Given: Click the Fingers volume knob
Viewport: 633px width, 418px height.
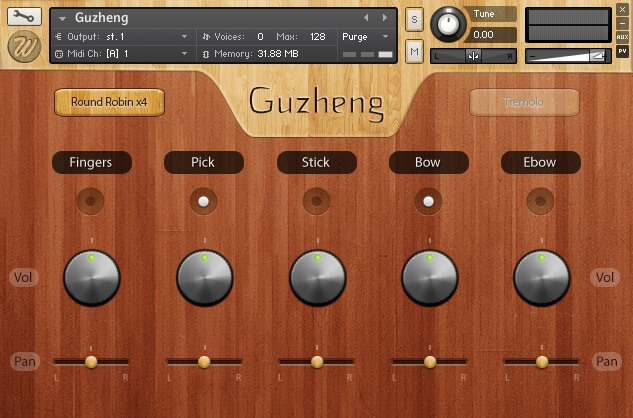Looking at the screenshot, I should [92, 278].
